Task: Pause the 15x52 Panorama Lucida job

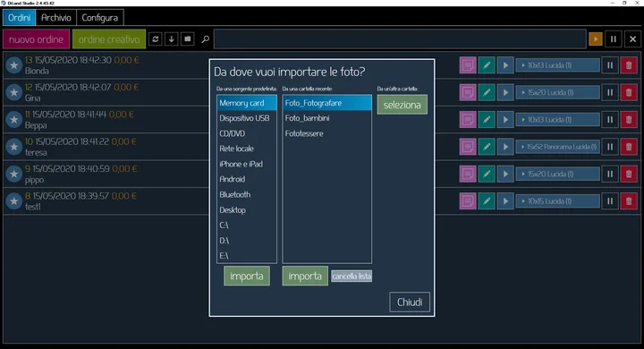Action: coord(610,147)
